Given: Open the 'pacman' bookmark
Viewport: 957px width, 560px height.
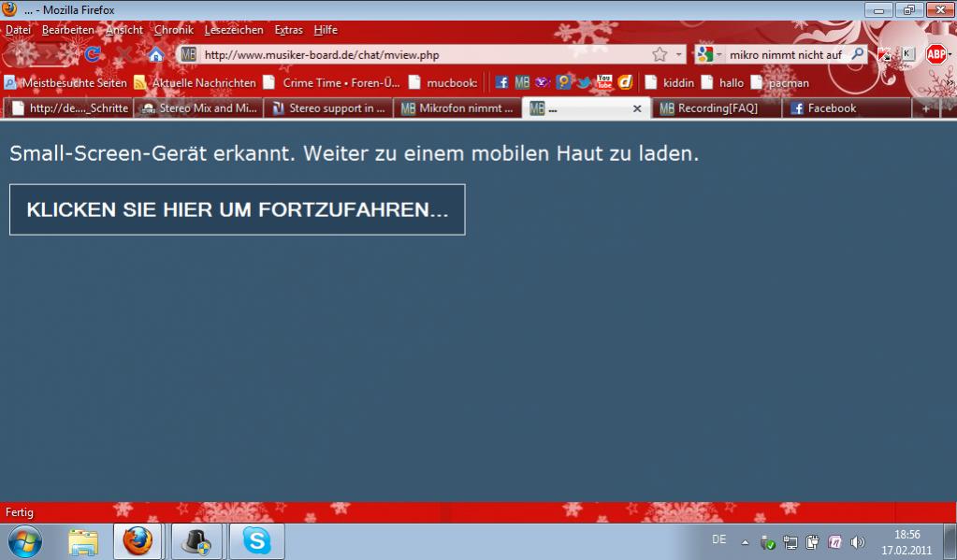Looking at the screenshot, I should click(x=780, y=82).
